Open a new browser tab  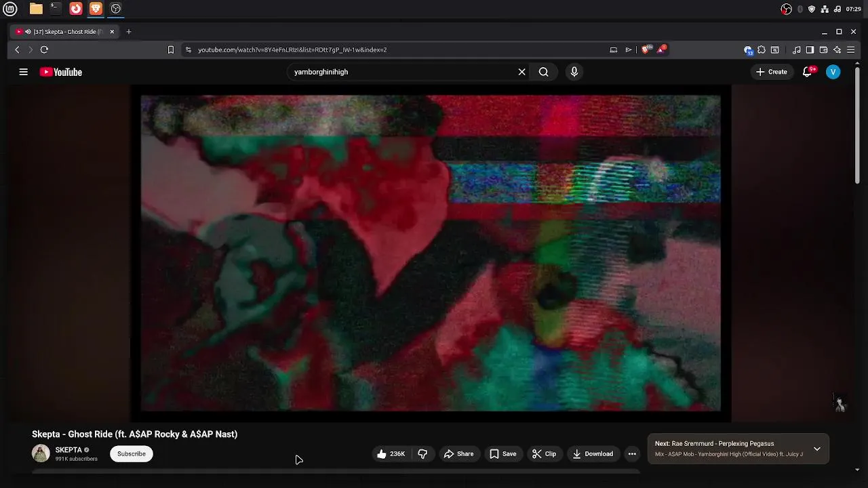click(129, 32)
